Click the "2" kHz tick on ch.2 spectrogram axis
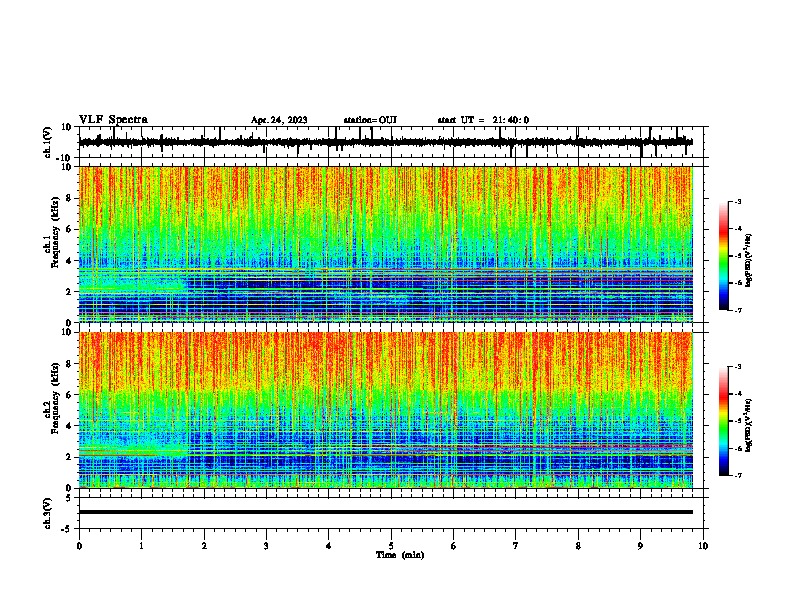Screen dimensions: 792x612 (70, 457)
